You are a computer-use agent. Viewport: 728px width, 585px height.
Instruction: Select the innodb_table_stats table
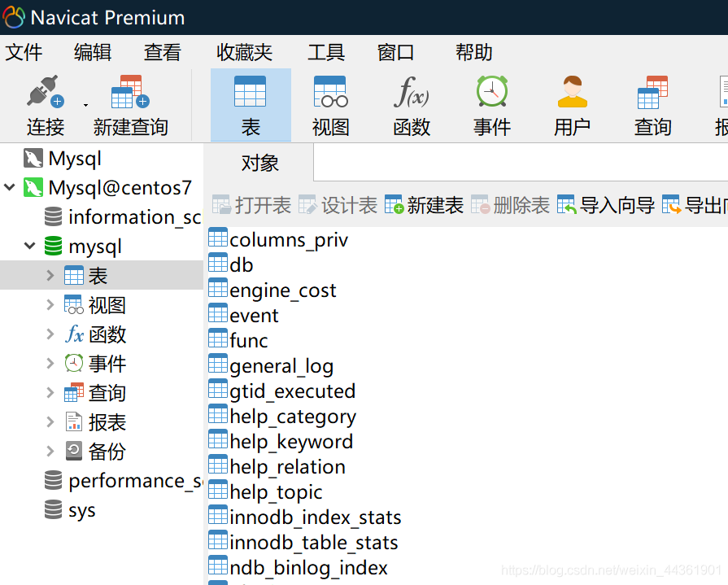pyautogui.click(x=303, y=543)
